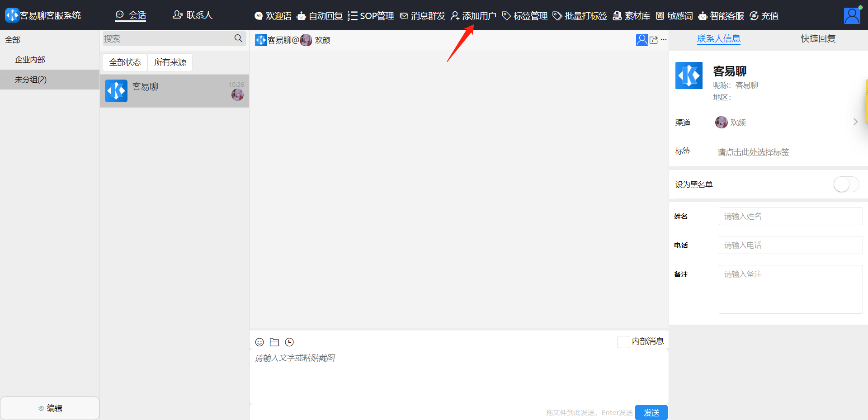Focus the 备注 textarea
868x420 pixels.
791,289
